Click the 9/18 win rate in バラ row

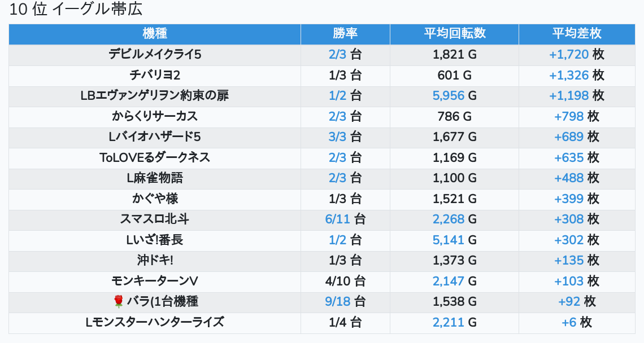(337, 302)
